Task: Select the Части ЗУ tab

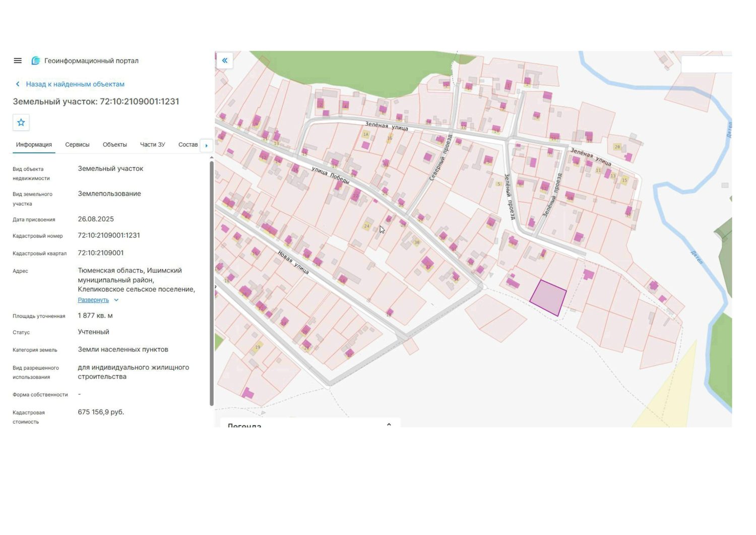Action: [x=153, y=145]
